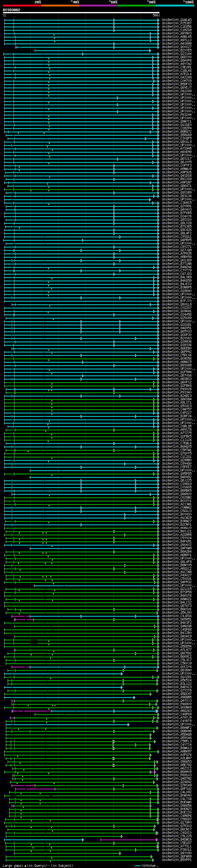Select hit label UniRef100_C4WT57

pos(177,409)
